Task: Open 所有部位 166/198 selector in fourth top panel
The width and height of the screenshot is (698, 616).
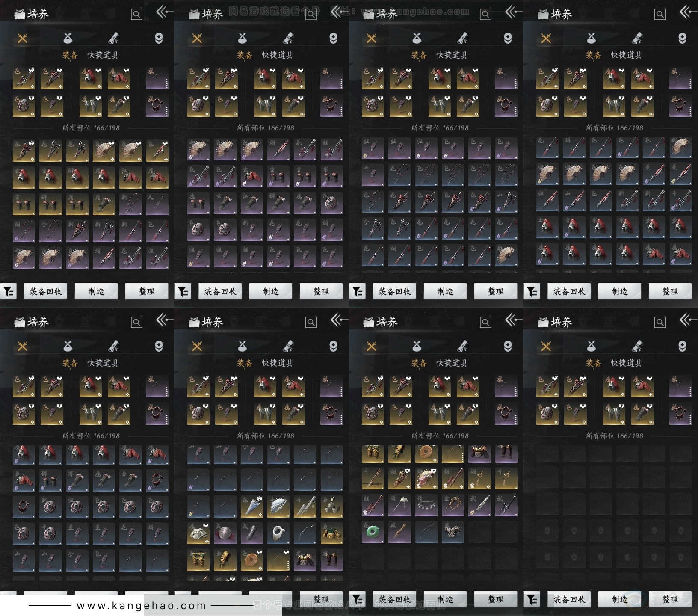Action: pyautogui.click(x=615, y=128)
